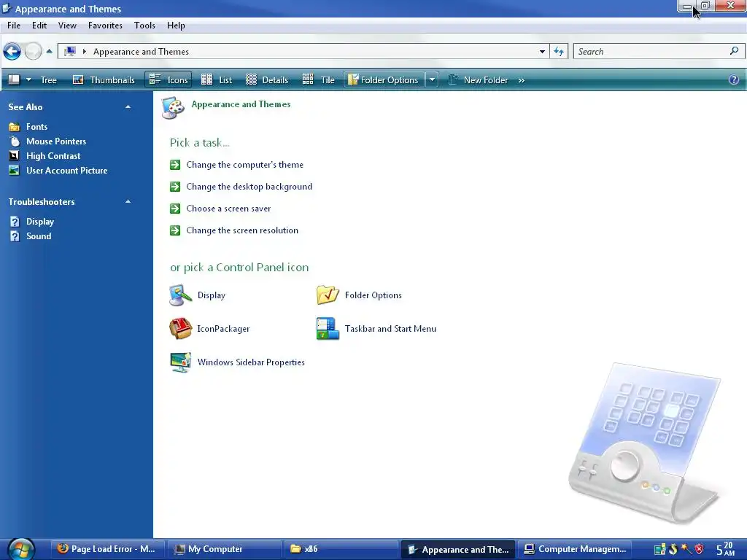
Task: Click the Refresh button beside address bar
Action: (559, 52)
